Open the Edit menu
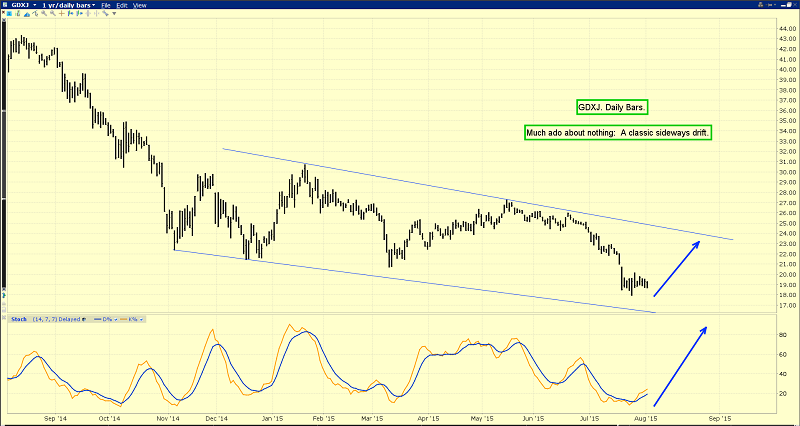Viewport: 800px width, 426px height. pyautogui.click(x=123, y=5)
